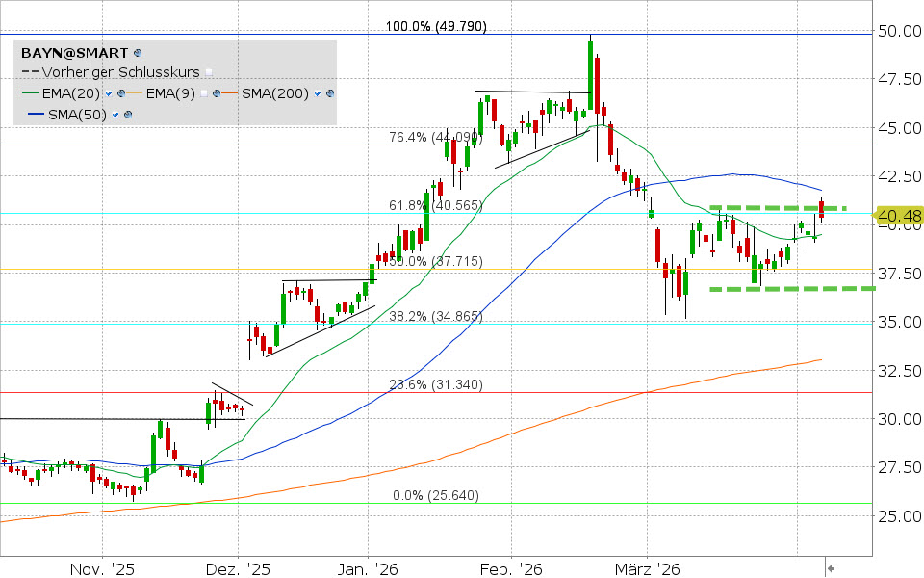The width and height of the screenshot is (924, 578).
Task: Open settings icon next to BAYN@SMART
Action: pos(138,53)
